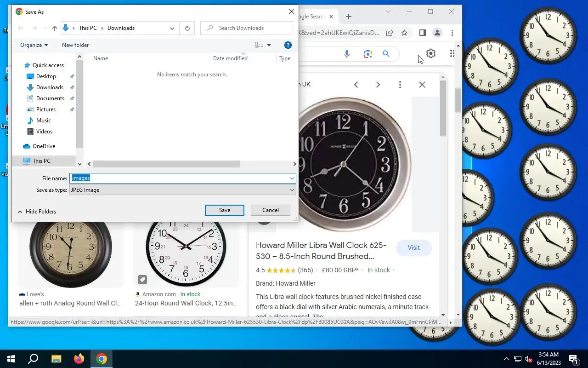
Task: Open recent locations dropdown arrow
Action: click(45, 28)
